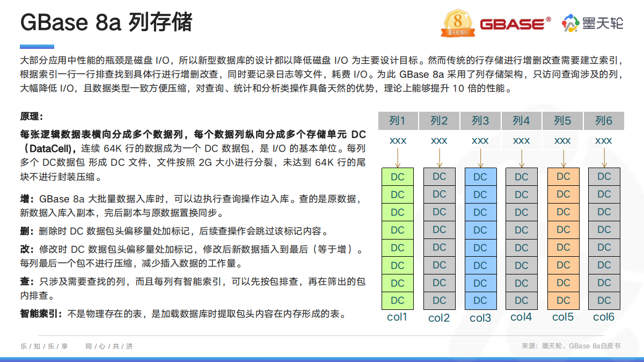Image resolution: width=644 pixels, height=362 pixels.
Task: Click the 原理: heading
Action: click(31, 117)
